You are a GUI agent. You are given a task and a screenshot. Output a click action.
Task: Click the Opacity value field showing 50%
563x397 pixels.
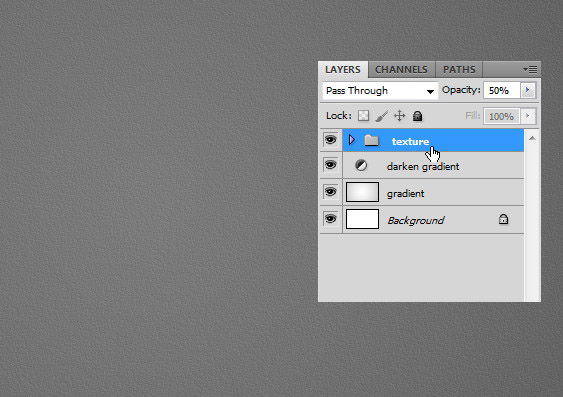coord(502,90)
